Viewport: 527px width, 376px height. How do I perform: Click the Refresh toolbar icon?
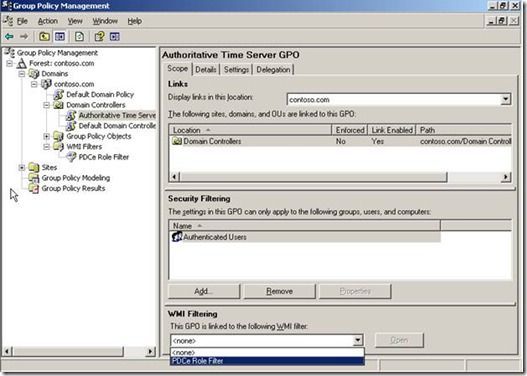click(80, 36)
